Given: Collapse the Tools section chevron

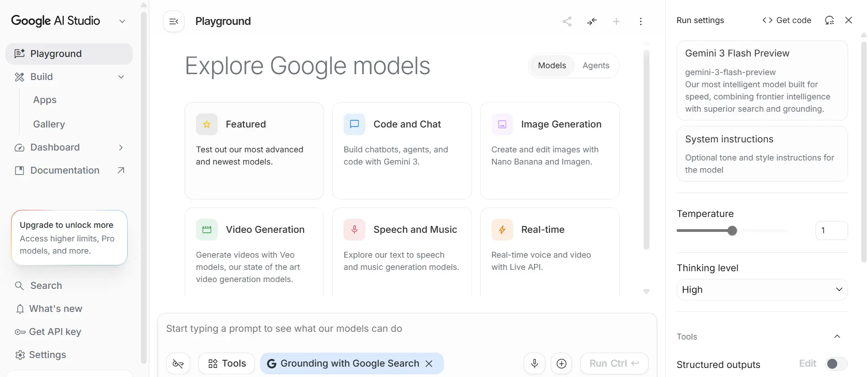Looking at the screenshot, I should 837,336.
